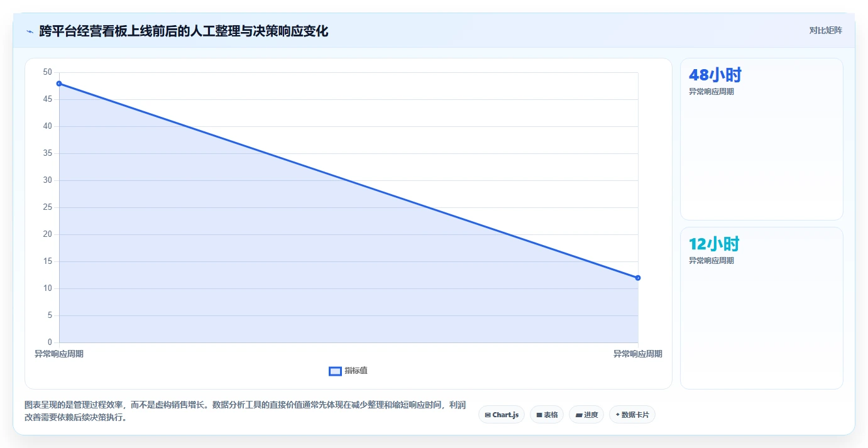Screen dimensions: 868x448
Task: Click the y-axis tick label 0
Action: tap(50, 342)
